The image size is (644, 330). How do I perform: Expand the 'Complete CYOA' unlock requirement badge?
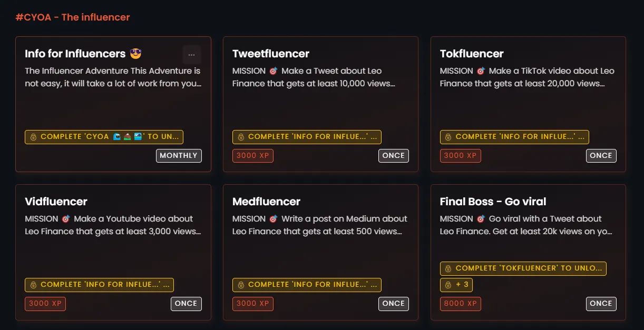104,137
